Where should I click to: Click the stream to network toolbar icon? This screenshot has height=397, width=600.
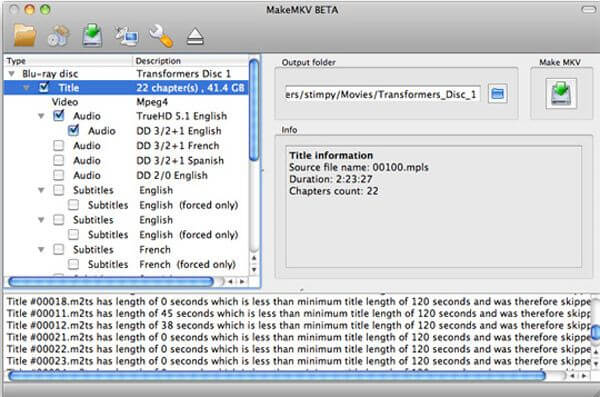point(126,36)
